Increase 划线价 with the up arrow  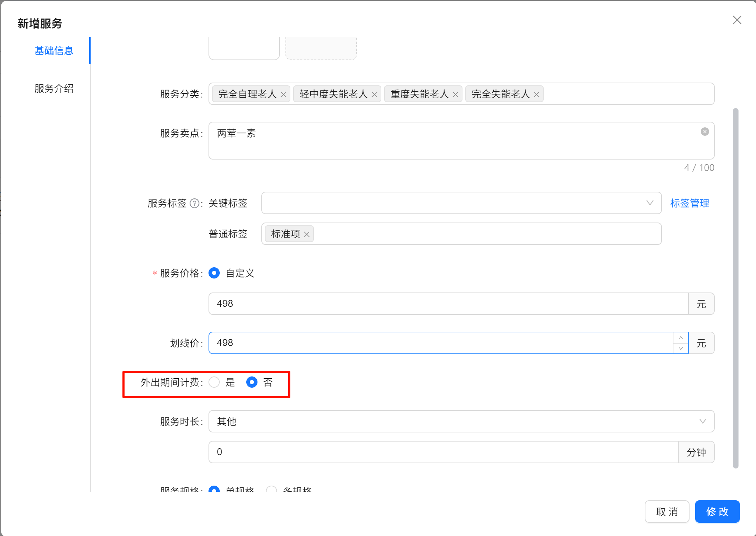point(680,338)
